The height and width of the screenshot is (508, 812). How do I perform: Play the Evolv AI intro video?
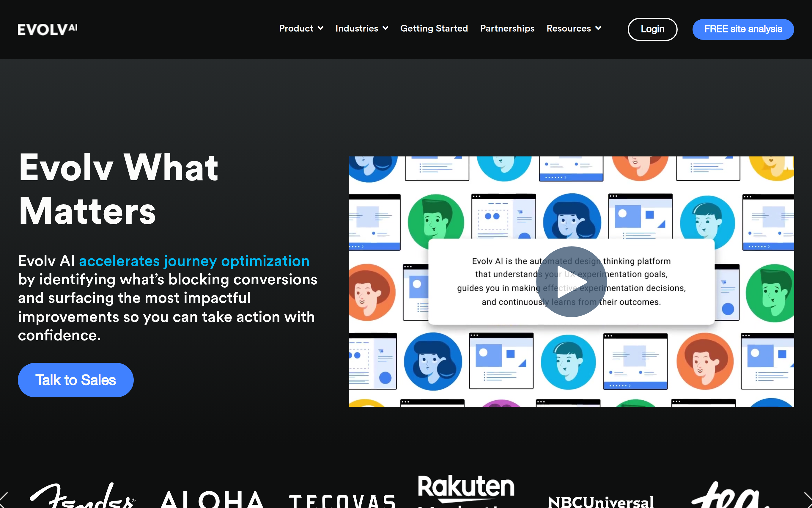(x=571, y=282)
